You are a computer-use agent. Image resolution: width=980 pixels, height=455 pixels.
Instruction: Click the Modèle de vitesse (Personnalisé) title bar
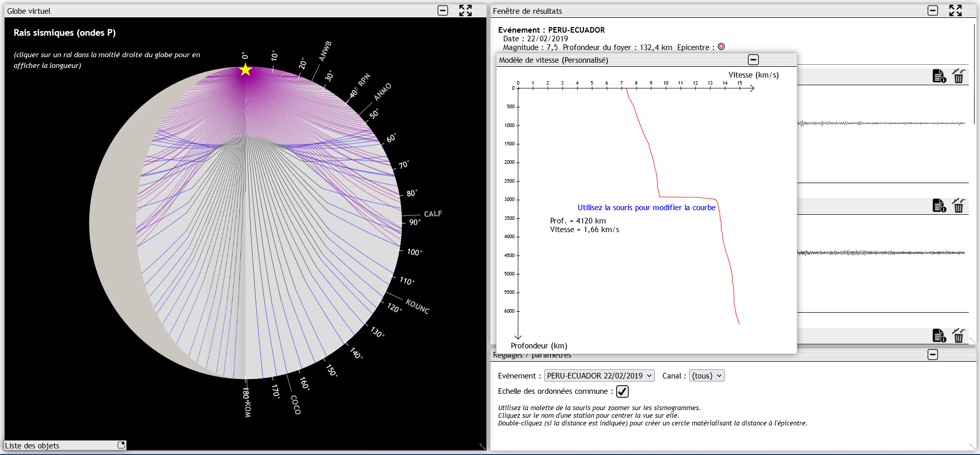point(612,60)
